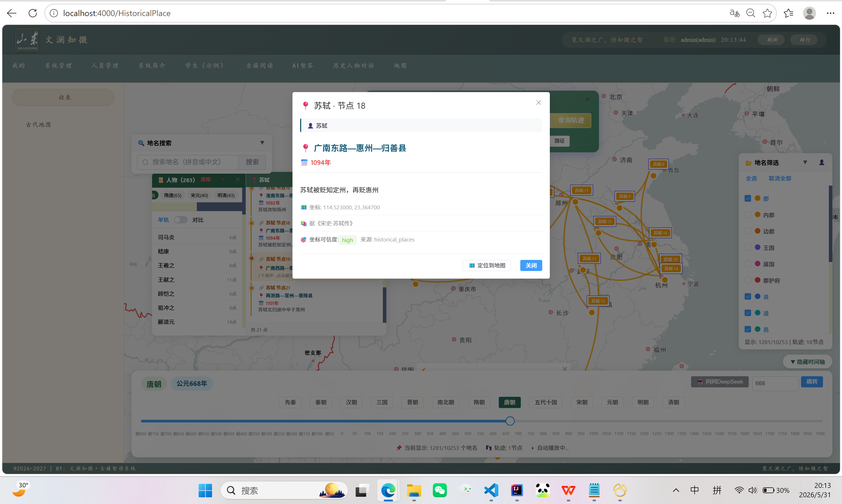Image resolution: width=842 pixels, height=504 pixels.
Task: Open File Explorer from the taskbar
Action: pos(414,491)
